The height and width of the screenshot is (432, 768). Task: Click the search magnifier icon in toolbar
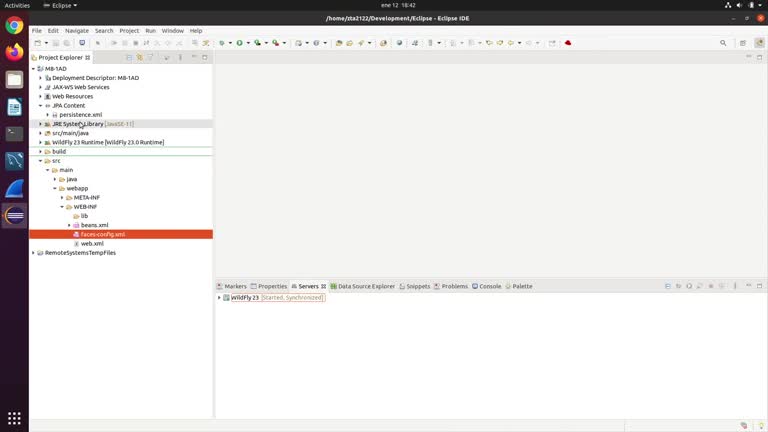(723, 43)
